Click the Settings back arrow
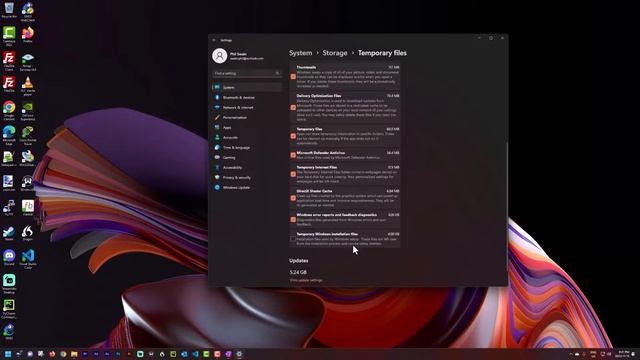The image size is (640, 360). click(214, 40)
